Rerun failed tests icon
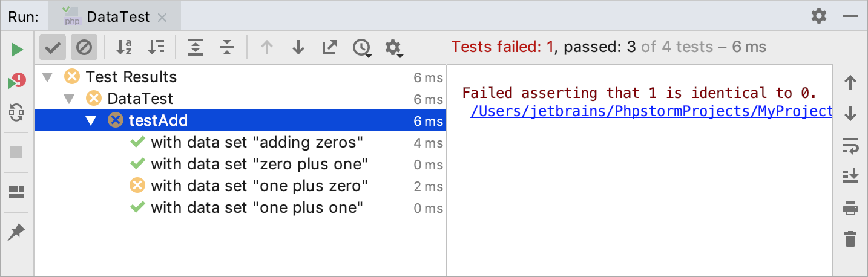This screenshot has width=868, height=277. click(x=17, y=81)
